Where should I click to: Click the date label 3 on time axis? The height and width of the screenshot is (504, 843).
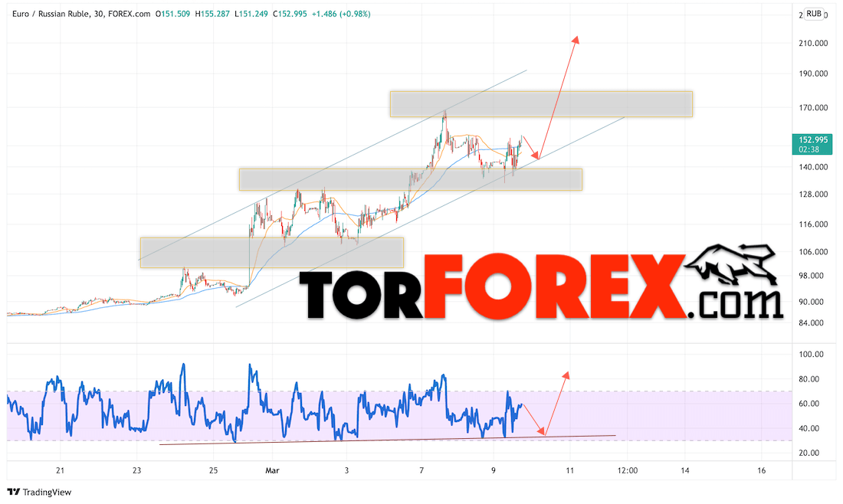[346, 470]
